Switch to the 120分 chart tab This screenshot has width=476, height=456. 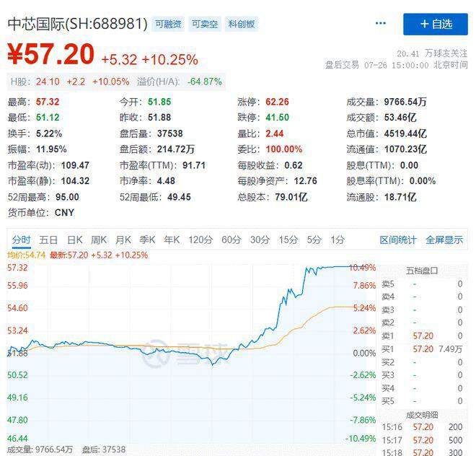200,240
